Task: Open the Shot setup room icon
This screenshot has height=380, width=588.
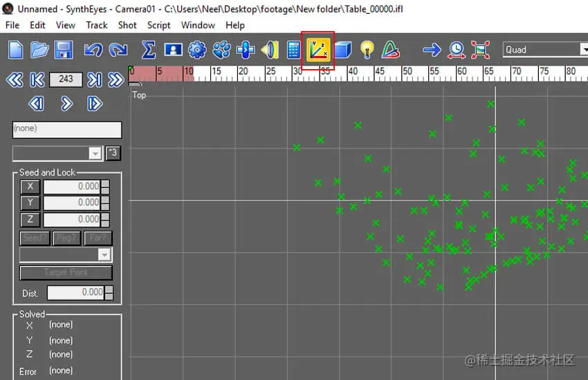Action: click(173, 50)
